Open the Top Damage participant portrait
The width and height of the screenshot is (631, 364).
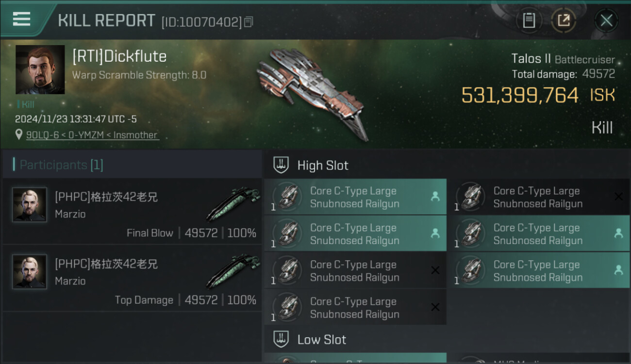tap(30, 272)
